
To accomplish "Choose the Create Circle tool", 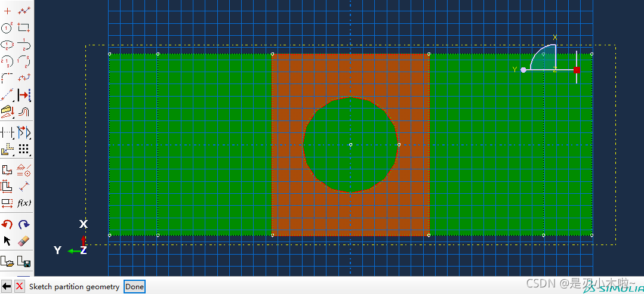I will click(7, 27).
